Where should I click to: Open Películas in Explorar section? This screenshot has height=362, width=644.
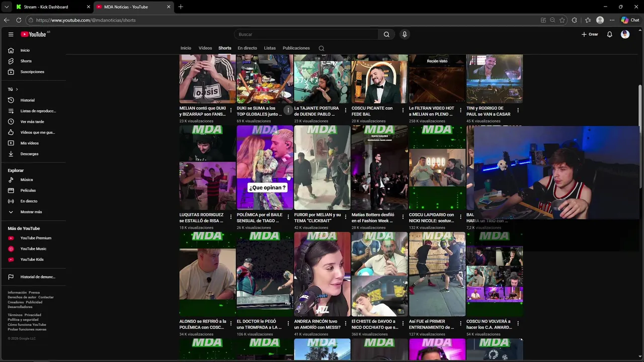tap(33, 190)
